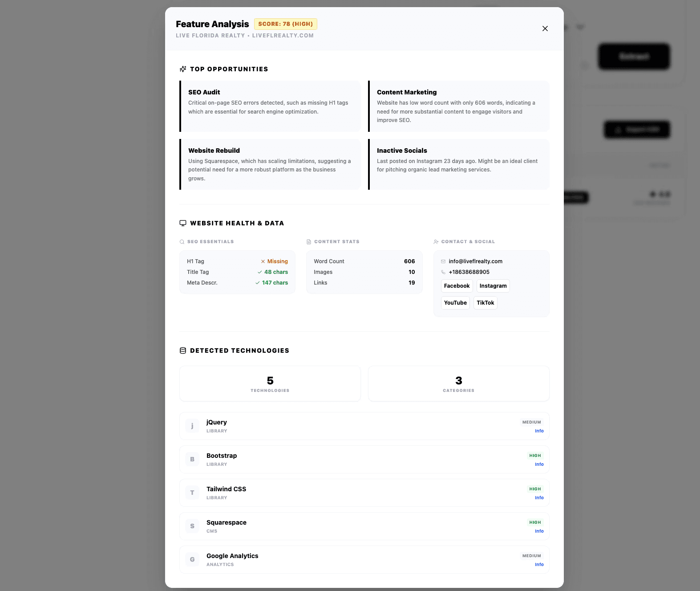This screenshot has width=700, height=591.
Task: Click top black button in background page
Action: click(634, 56)
